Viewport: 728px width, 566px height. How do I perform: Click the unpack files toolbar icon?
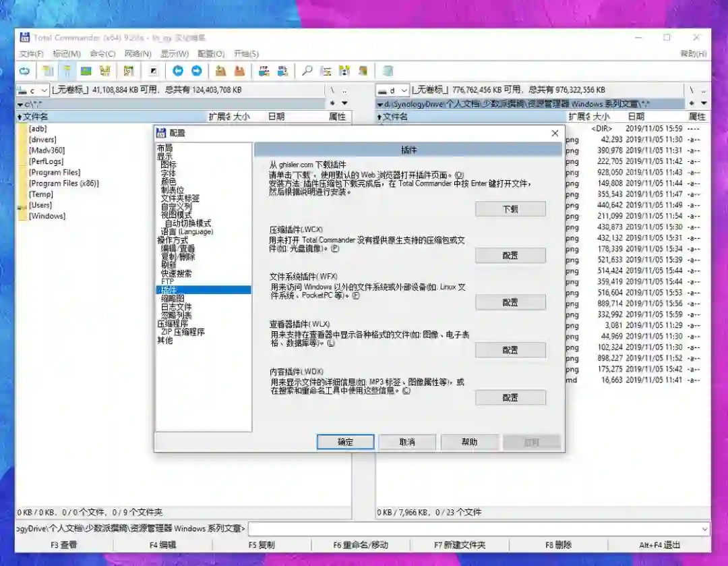coord(239,71)
